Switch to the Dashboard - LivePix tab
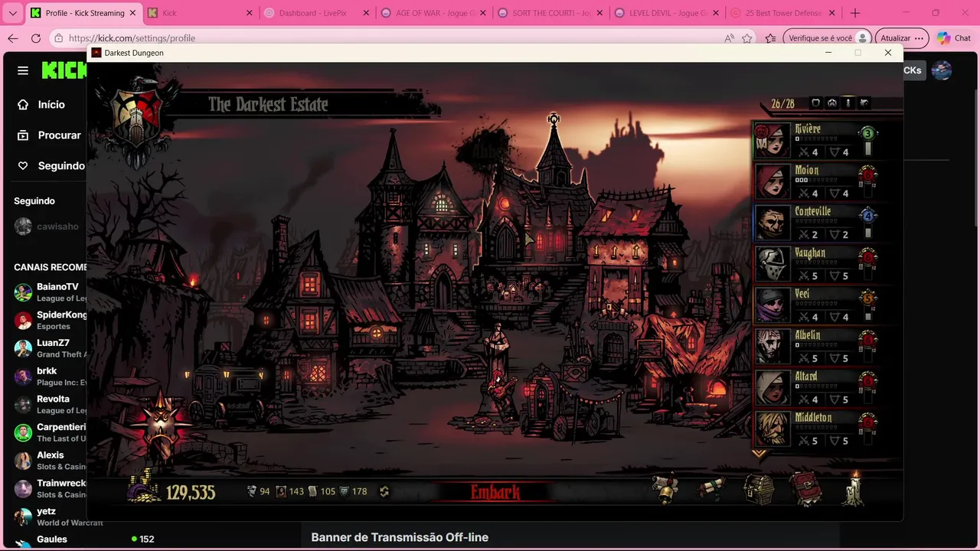This screenshot has height=551, width=980. tap(316, 13)
